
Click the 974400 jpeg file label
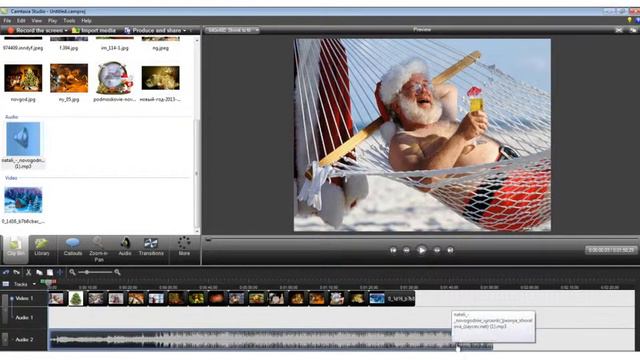[x=23, y=48]
